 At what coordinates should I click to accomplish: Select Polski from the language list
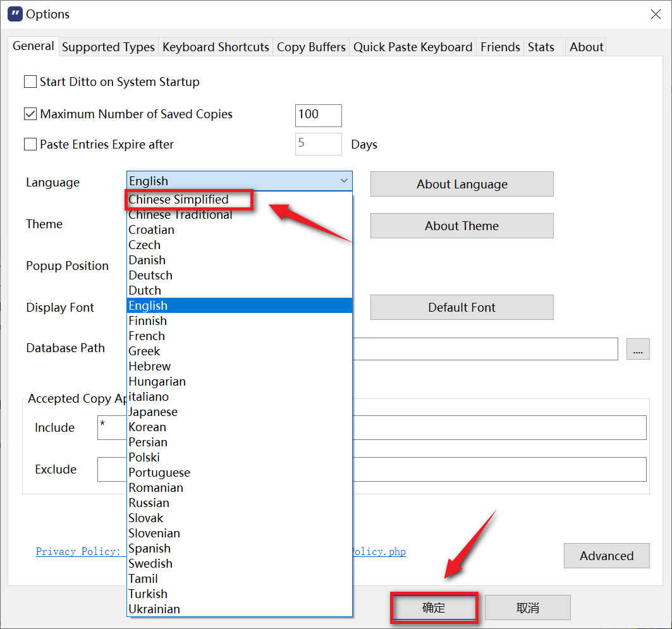tap(240, 457)
